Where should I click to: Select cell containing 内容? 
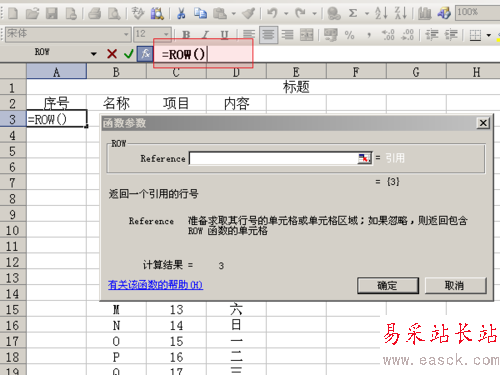pyautogui.click(x=236, y=103)
